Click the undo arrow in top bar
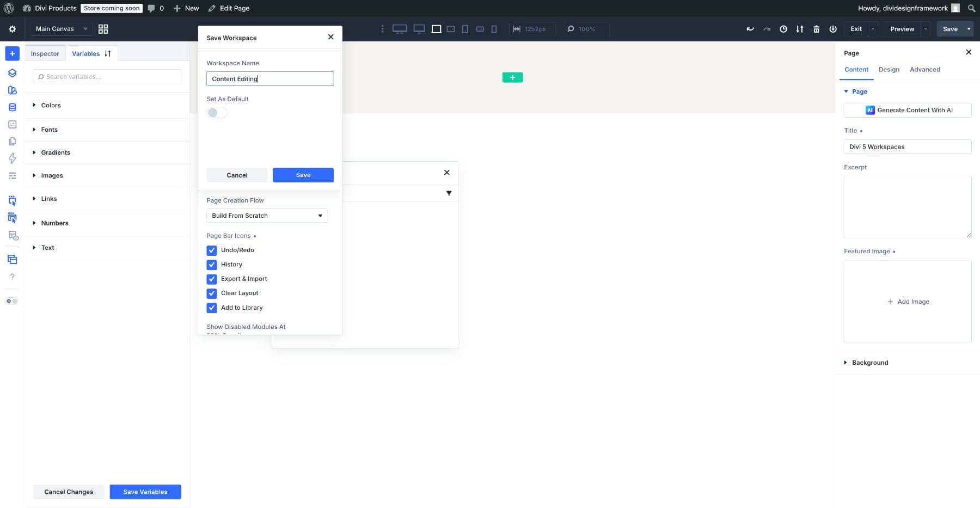This screenshot has width=980, height=508. tap(750, 29)
